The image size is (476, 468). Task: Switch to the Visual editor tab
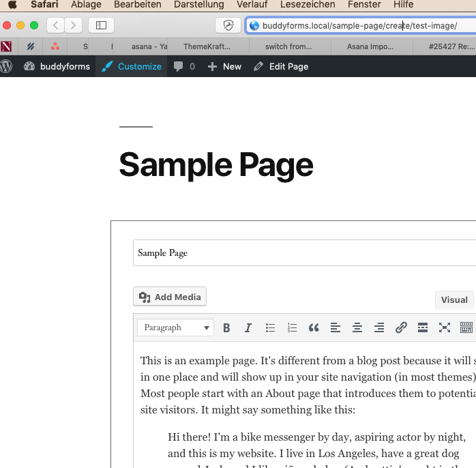454,300
